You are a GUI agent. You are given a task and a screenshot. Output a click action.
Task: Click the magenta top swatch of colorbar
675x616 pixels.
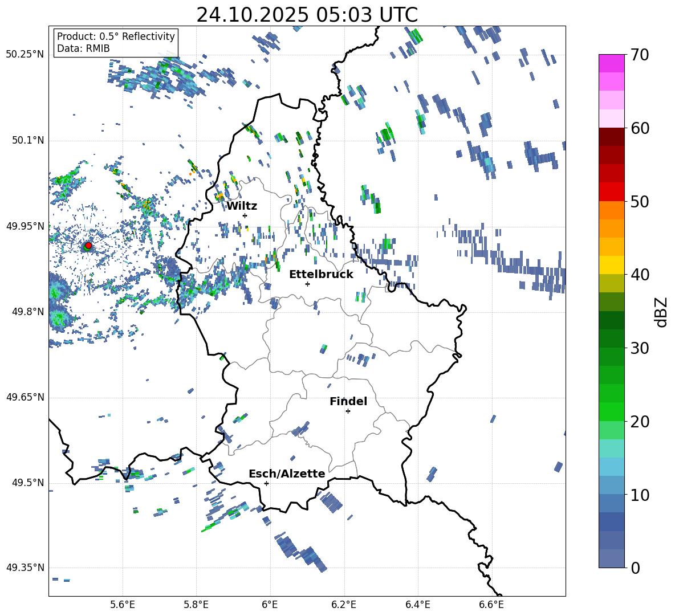tap(611, 63)
